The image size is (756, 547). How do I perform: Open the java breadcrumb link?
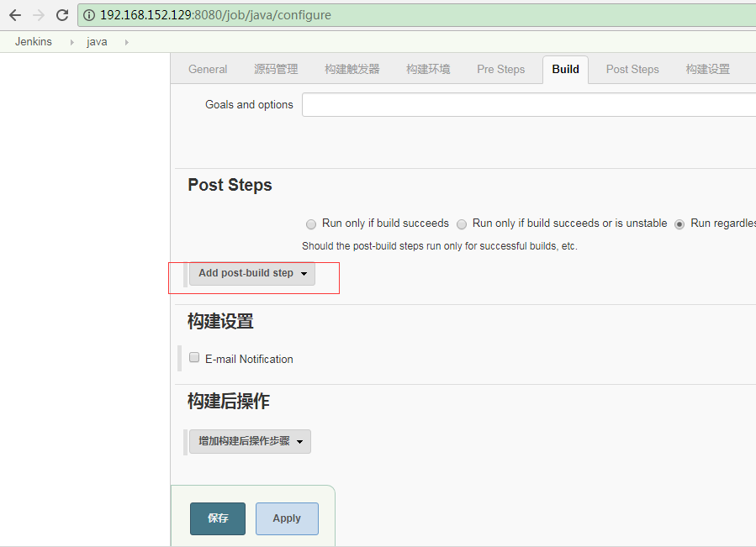click(x=97, y=42)
